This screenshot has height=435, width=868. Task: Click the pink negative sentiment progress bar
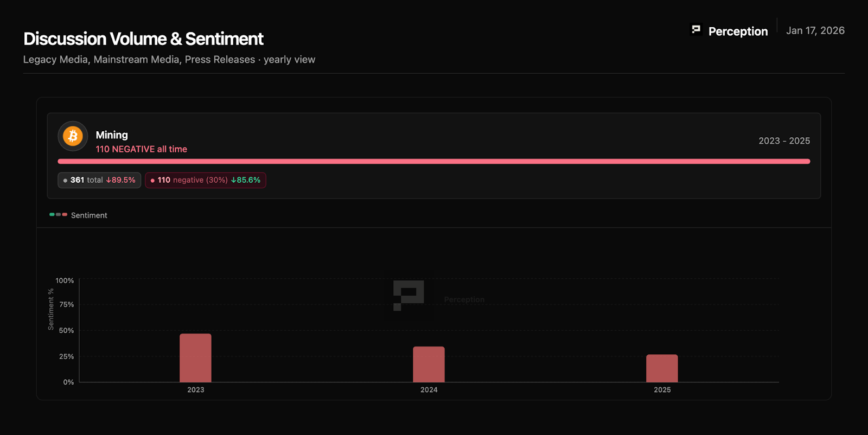[x=433, y=162]
